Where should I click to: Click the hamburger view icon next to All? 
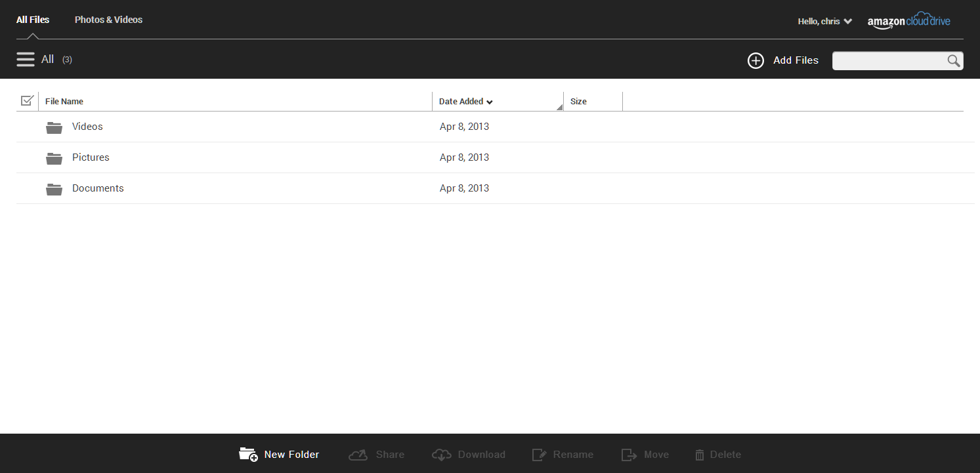point(26,59)
